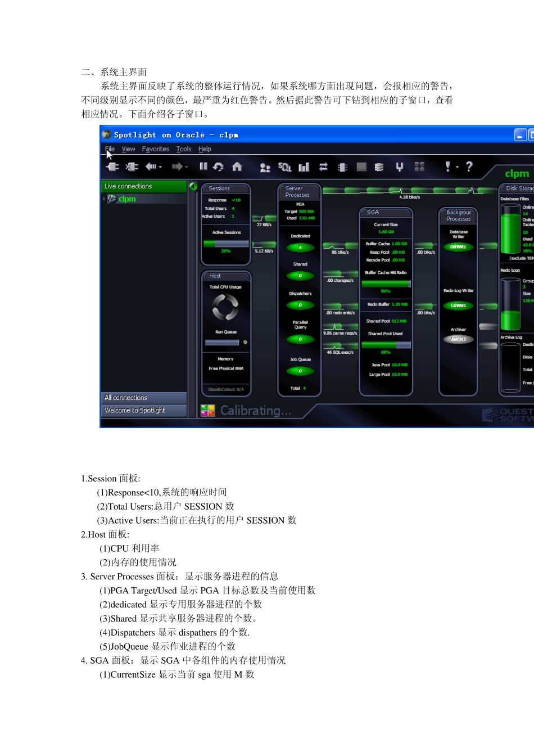Image resolution: width=534 pixels, height=756 pixels.
Task: Click the Database Files cylinder gauge
Action: (510, 229)
